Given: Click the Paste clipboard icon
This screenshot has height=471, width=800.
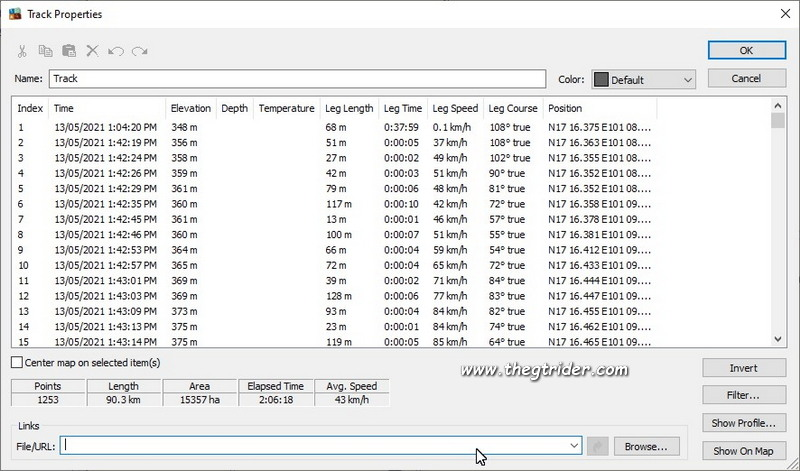Looking at the screenshot, I should 69,51.
